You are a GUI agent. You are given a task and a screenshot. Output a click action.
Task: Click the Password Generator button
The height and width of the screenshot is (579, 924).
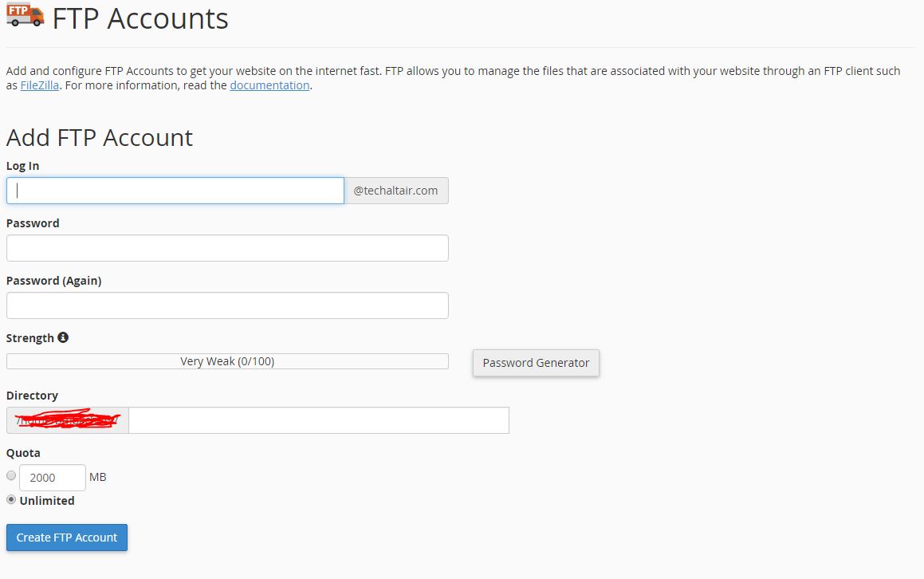pyautogui.click(x=536, y=363)
